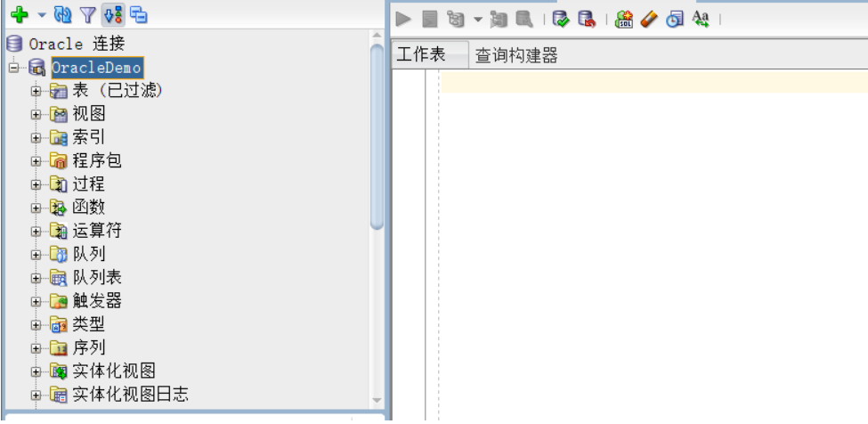Viewport: 868px width, 424px height.
Task: Click the 队列 folder icon
Action: pos(59,255)
